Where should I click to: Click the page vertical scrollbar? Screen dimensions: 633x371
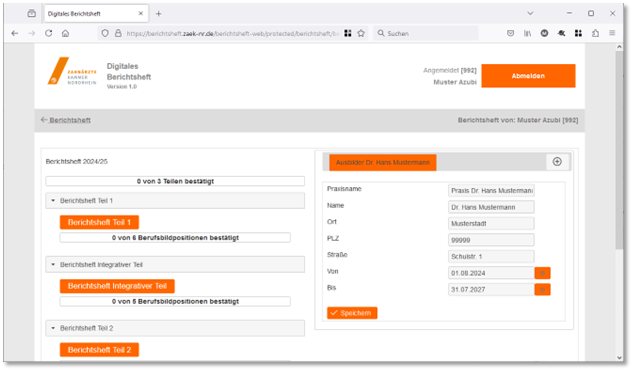(619, 149)
